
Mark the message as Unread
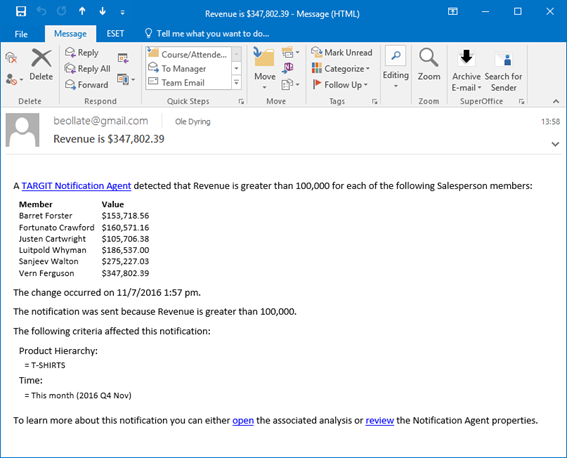point(342,52)
